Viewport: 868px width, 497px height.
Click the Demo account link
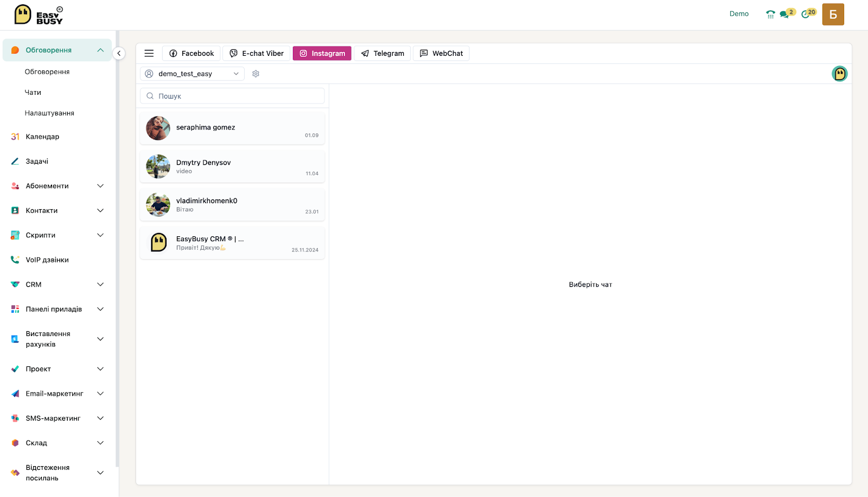pyautogui.click(x=739, y=14)
